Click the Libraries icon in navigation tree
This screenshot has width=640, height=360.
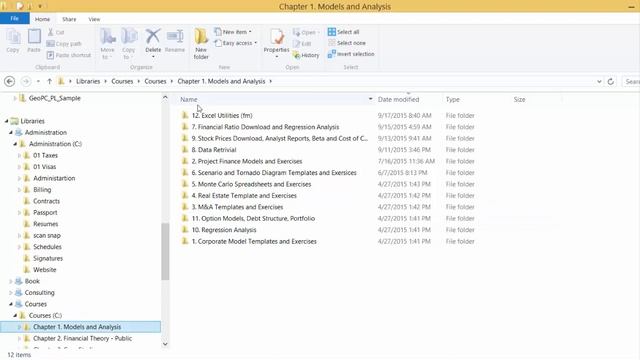coord(15,121)
